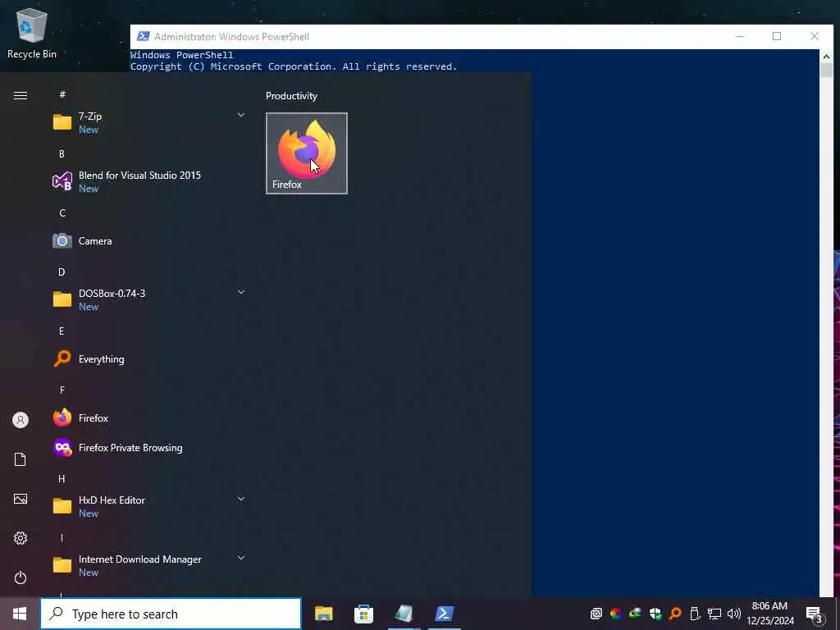Click the colorful circle tray icon

tap(615, 614)
